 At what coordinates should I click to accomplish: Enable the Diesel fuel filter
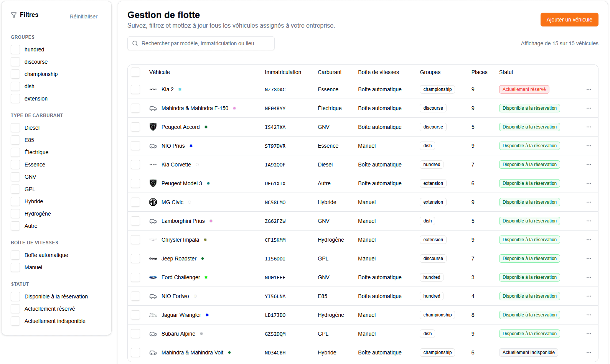[x=15, y=128]
